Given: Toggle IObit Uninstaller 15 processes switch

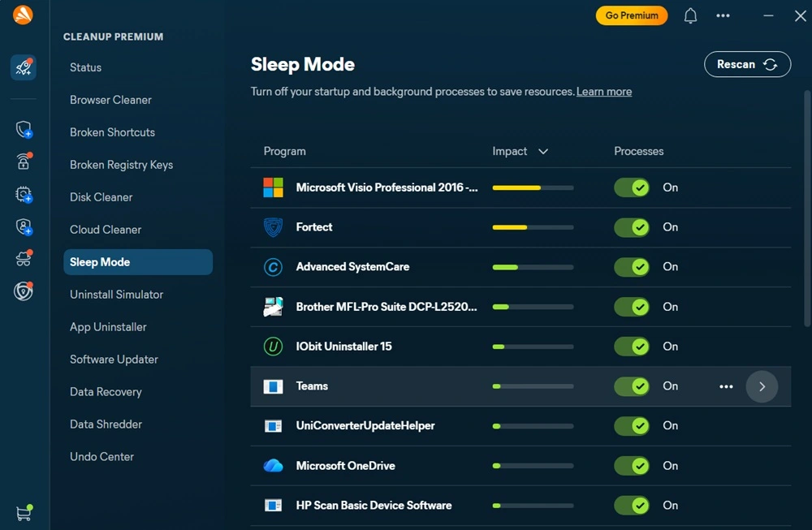Looking at the screenshot, I should [x=632, y=347].
